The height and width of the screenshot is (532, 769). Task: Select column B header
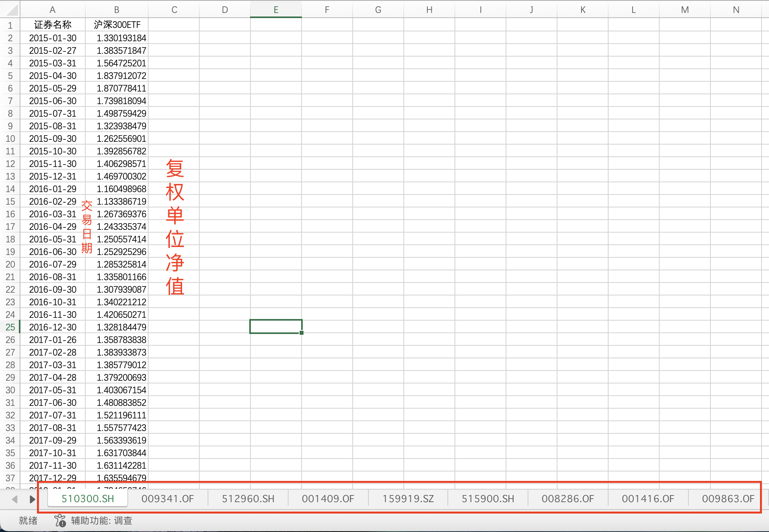pyautogui.click(x=116, y=10)
